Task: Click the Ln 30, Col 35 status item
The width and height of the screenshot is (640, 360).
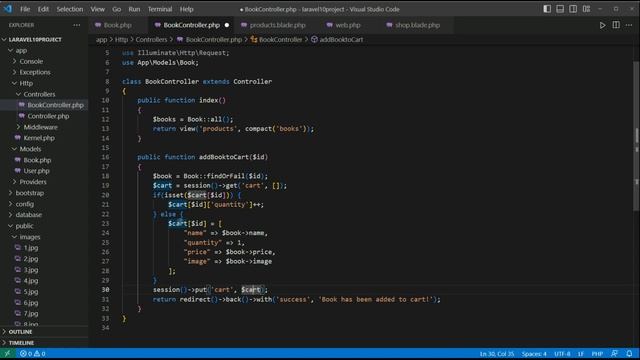Action: click(x=497, y=354)
